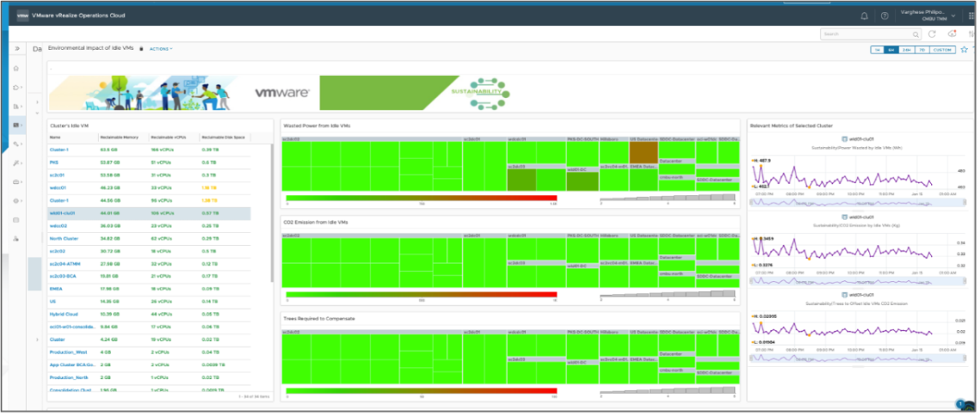Screen dimensions: 980x416
Task: Click the Wasted Power size-scale histogram
Action: [x=667, y=198]
